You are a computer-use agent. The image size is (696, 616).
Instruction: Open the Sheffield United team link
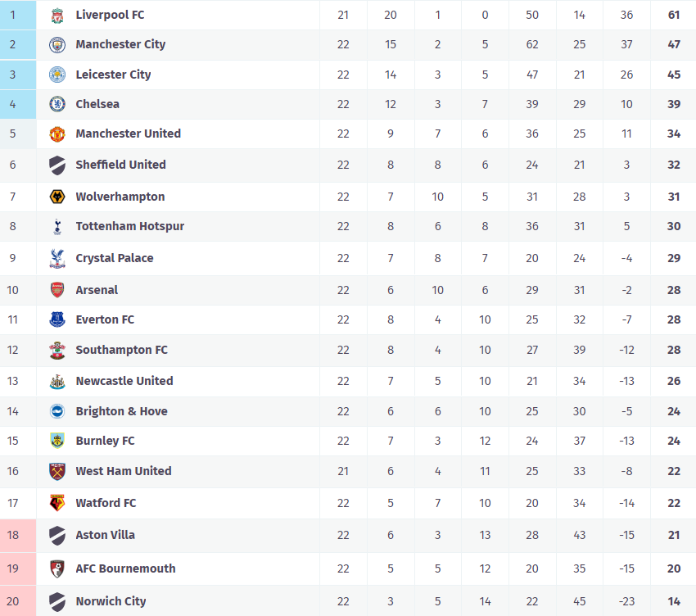pyautogui.click(x=120, y=165)
